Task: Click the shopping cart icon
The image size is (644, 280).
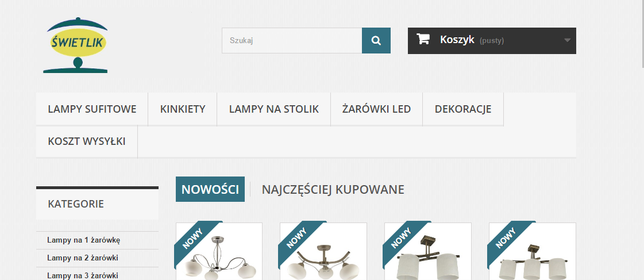Action: (x=423, y=39)
